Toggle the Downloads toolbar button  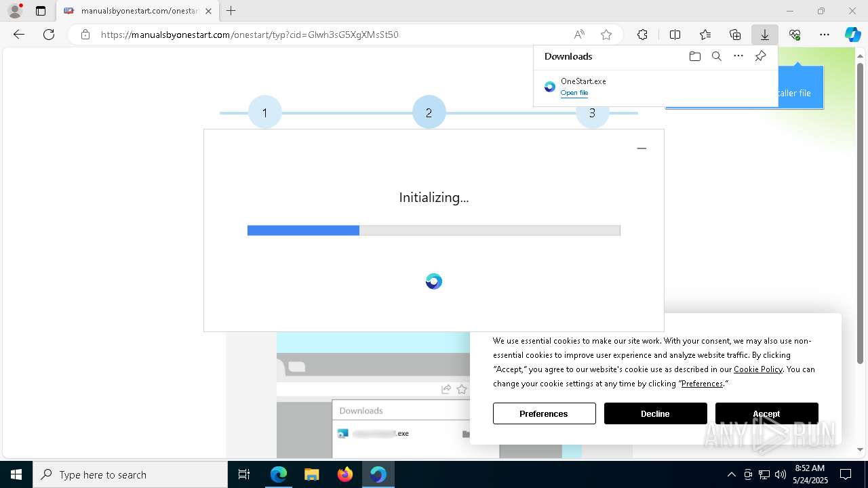pyautogui.click(x=765, y=35)
